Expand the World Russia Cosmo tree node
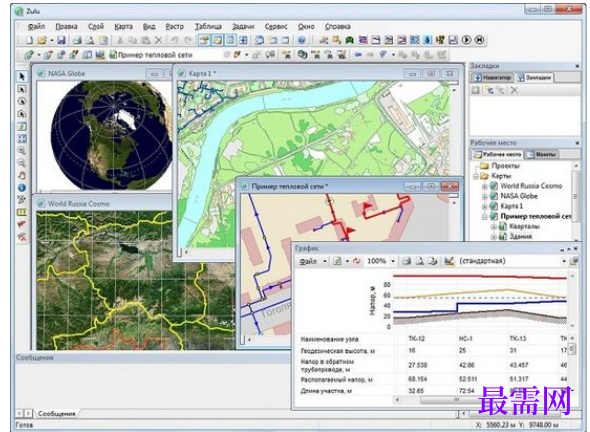590x432 pixels. 485,186
